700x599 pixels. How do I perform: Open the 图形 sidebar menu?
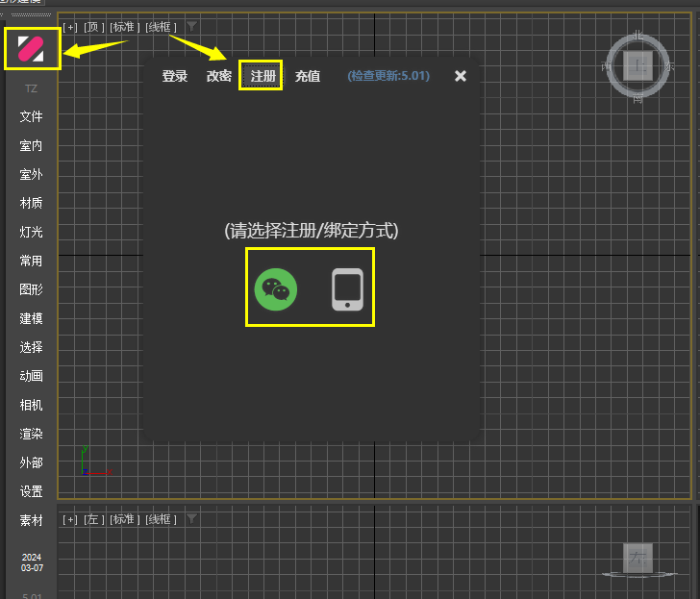(x=31, y=289)
